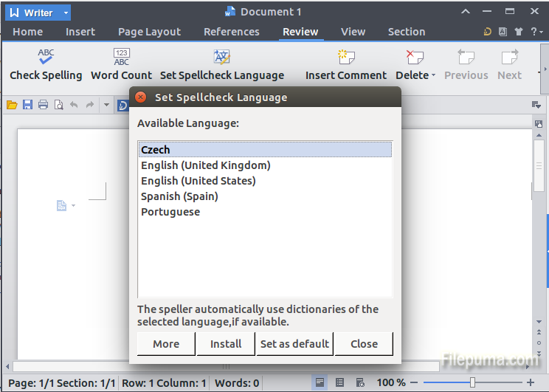Select Czech in the language list
Viewport: 549px width, 392px height.
pyautogui.click(x=265, y=150)
